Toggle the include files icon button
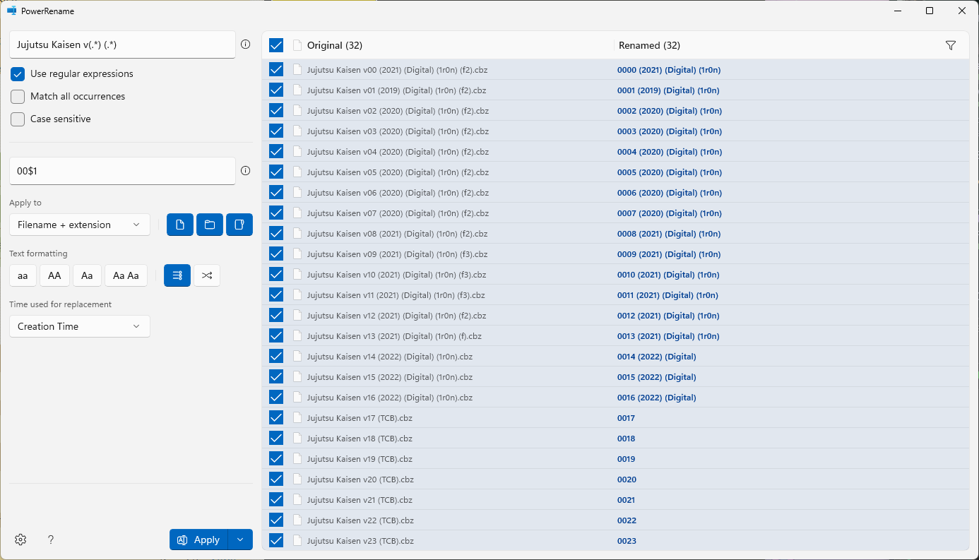This screenshot has width=979, height=560. click(x=180, y=225)
